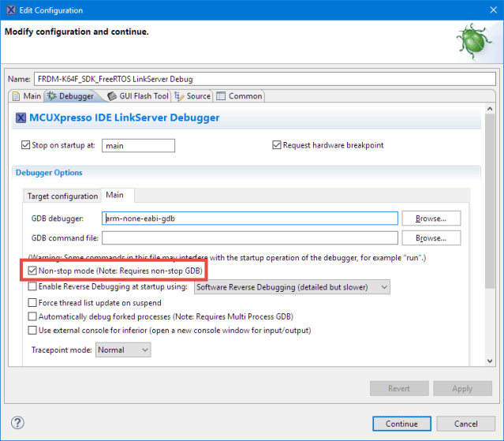
Task: Open the Debugger tab
Action: click(69, 96)
